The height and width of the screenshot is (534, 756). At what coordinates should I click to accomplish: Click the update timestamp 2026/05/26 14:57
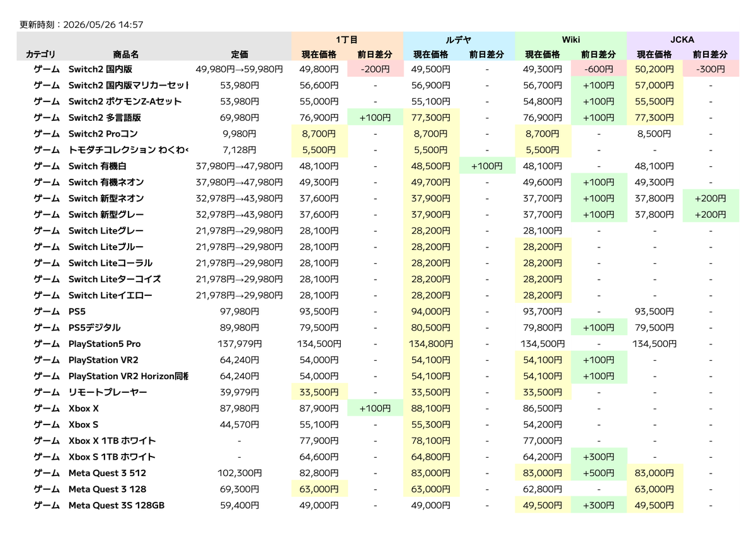point(104,25)
